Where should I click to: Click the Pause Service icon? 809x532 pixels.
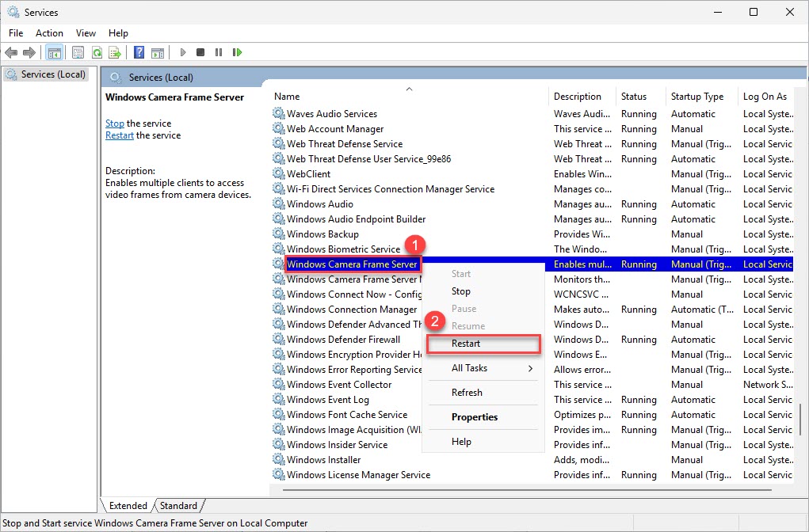click(219, 52)
